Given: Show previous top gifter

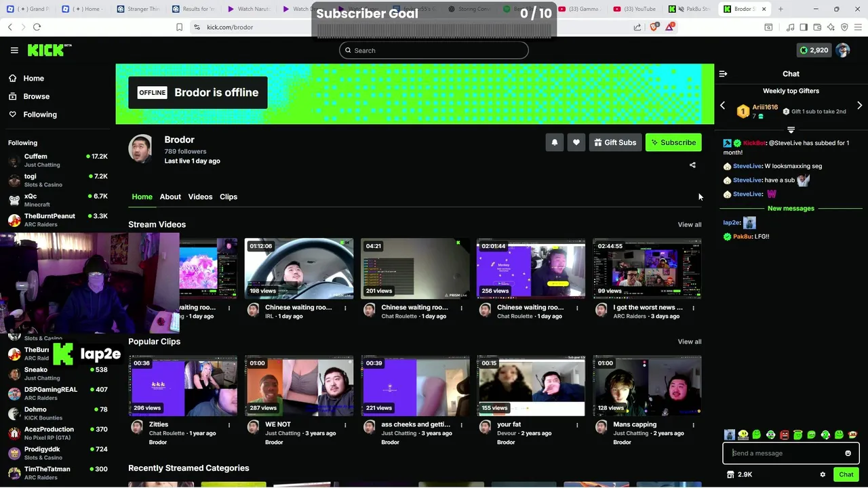Looking at the screenshot, I should (x=722, y=106).
